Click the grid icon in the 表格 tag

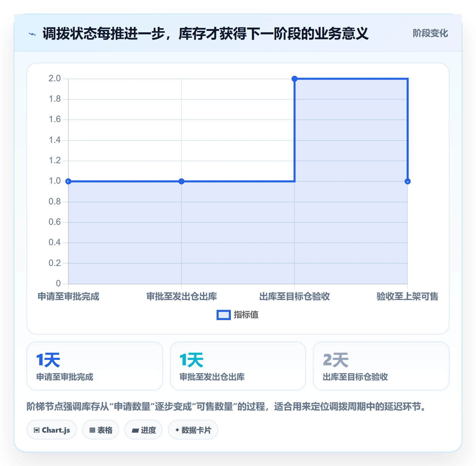coord(92,430)
